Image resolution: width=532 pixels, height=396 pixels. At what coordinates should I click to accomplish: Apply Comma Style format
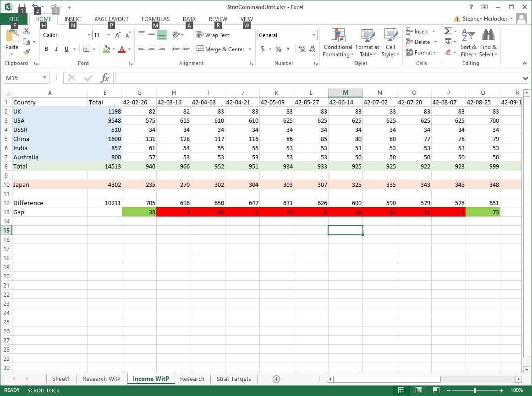[288, 49]
